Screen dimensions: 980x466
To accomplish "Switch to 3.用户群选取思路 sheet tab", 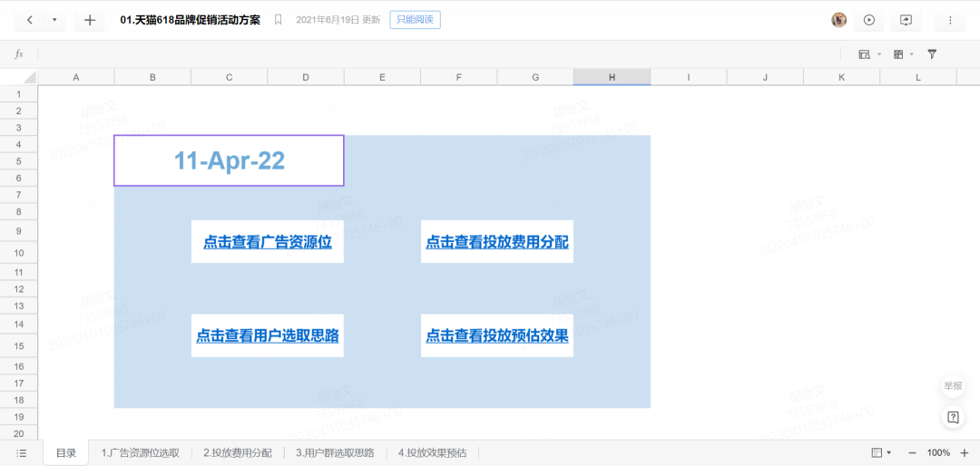I will (335, 453).
